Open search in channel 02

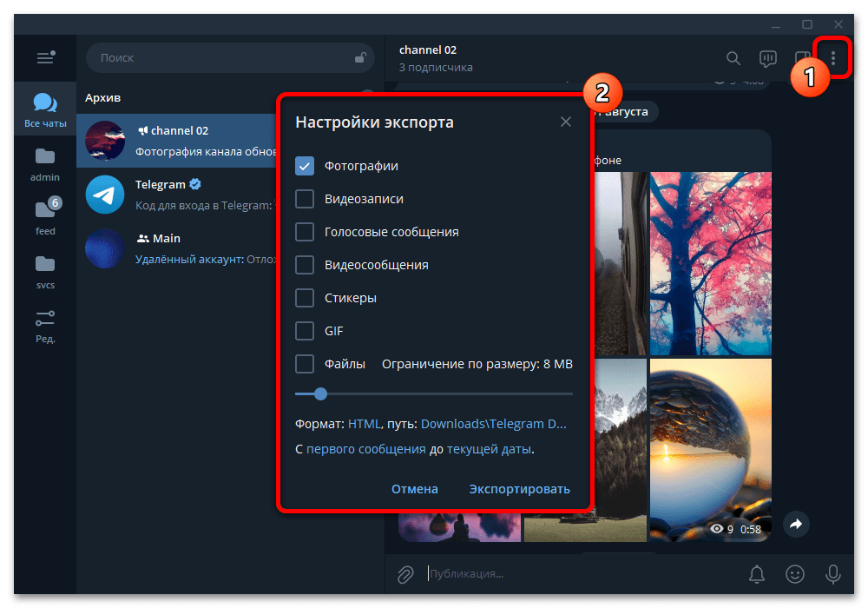coord(733,58)
